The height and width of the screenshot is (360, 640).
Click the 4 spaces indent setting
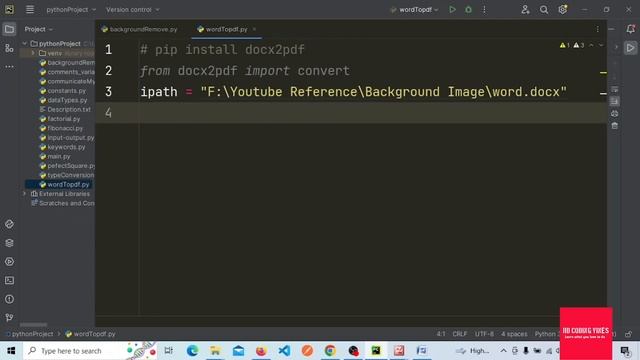514,334
